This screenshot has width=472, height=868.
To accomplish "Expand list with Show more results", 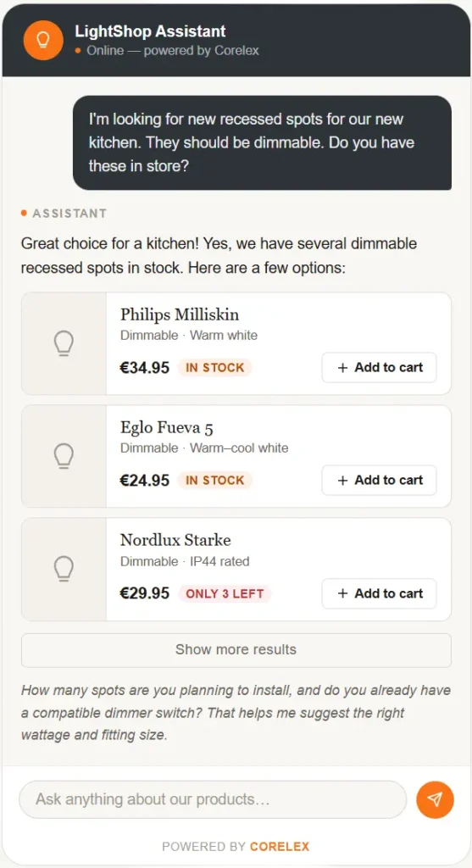I will pyautogui.click(x=236, y=650).
